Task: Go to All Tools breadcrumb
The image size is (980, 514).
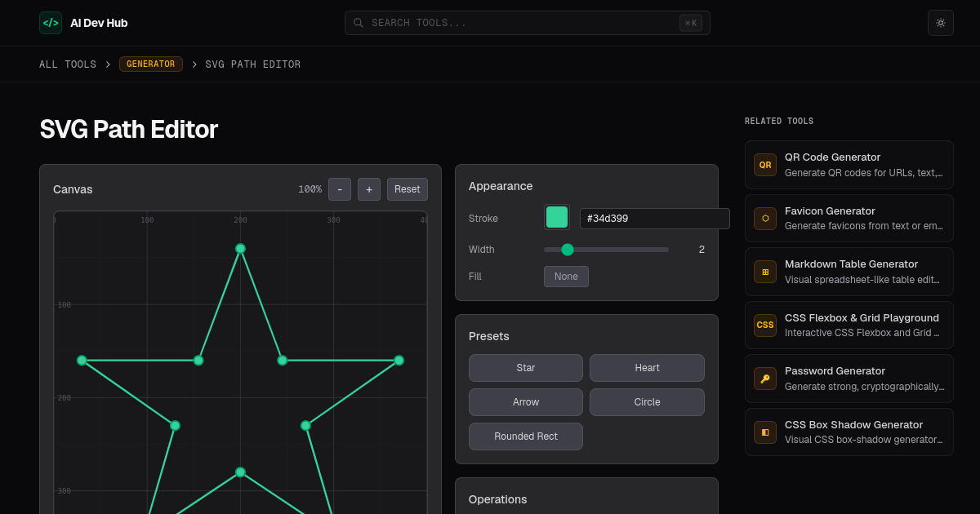Action: point(68,64)
